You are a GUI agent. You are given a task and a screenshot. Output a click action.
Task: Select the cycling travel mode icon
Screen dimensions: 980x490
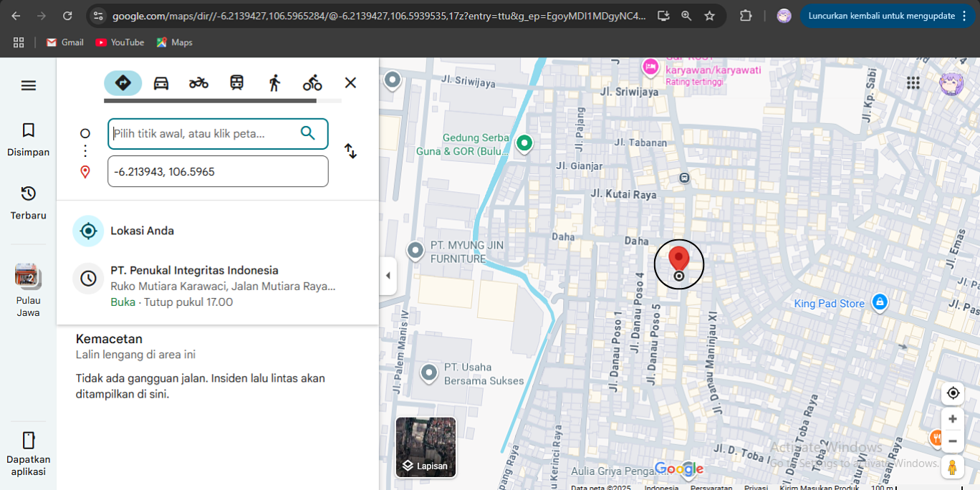[312, 82]
